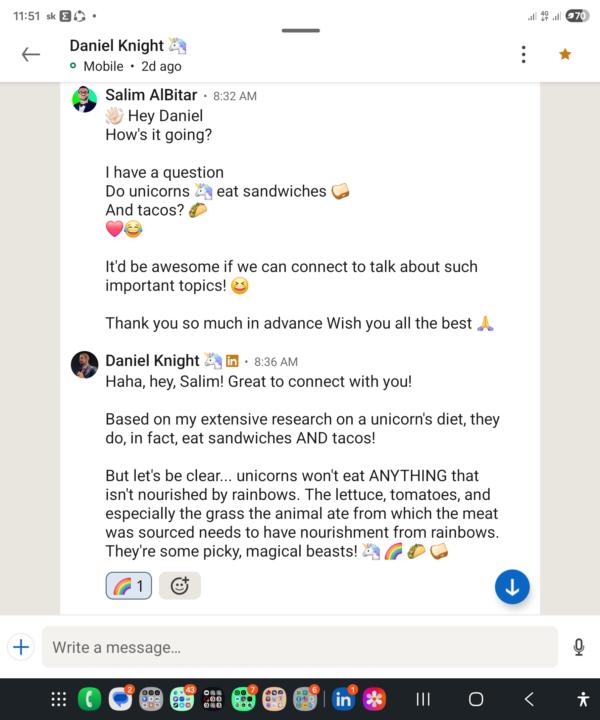600x720 pixels.
Task: Show recent apps with the navigation button
Action: tap(423, 699)
